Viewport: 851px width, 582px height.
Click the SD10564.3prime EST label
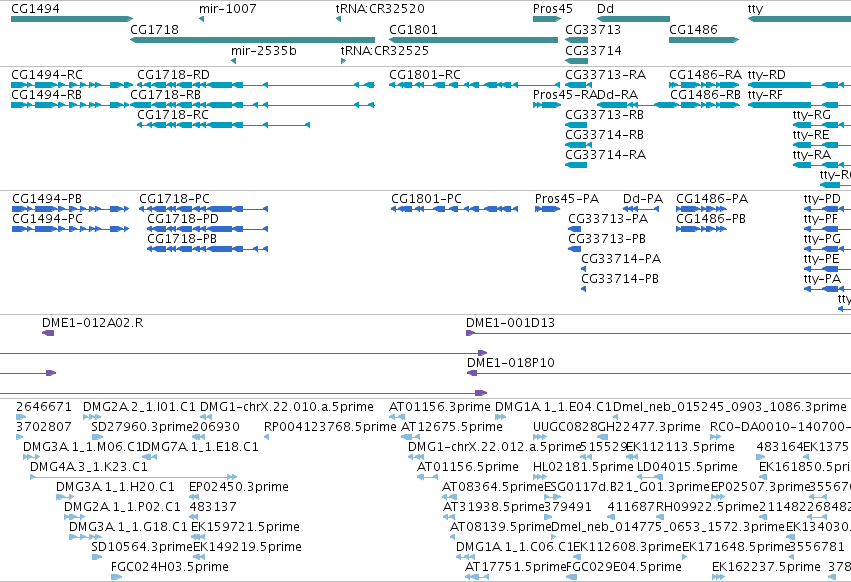click(142, 546)
